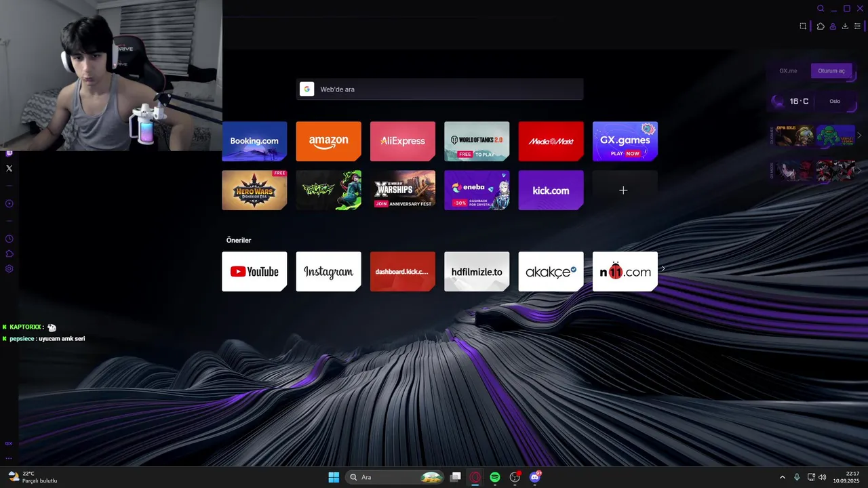
Task: Click the volume speaker icon in tray
Action: [823, 477]
